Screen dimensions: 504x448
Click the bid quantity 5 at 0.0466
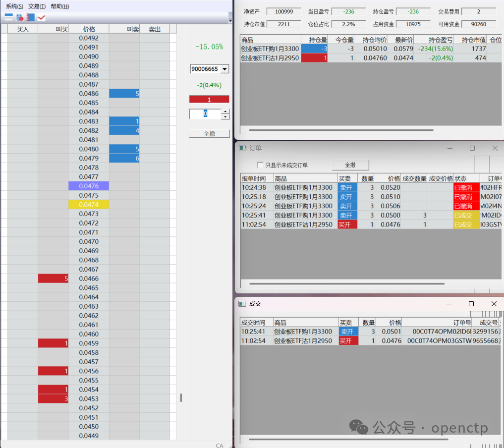coord(54,279)
